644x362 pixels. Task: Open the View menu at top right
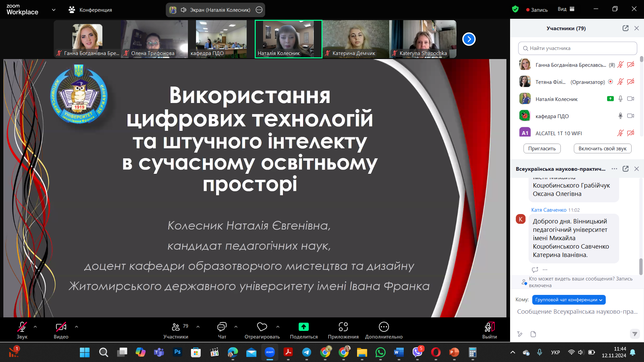[566, 9]
